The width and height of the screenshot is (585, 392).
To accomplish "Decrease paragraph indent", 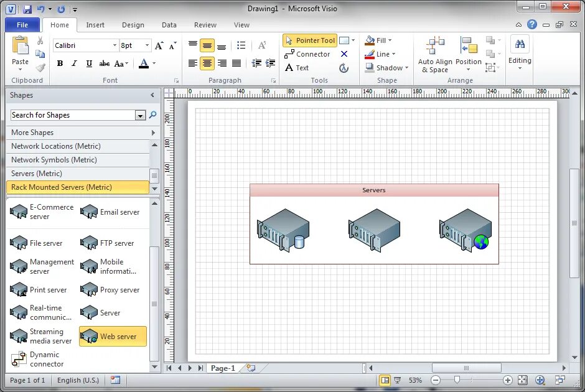I will (256, 63).
